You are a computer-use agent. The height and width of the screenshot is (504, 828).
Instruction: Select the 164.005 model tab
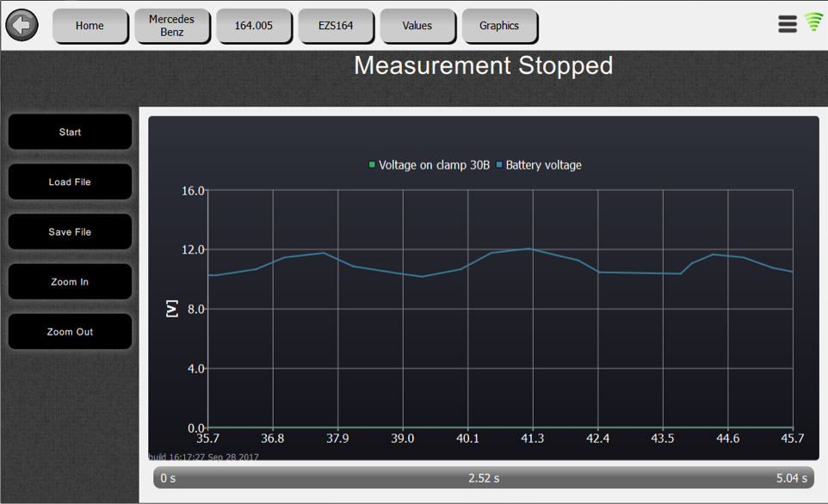253,25
